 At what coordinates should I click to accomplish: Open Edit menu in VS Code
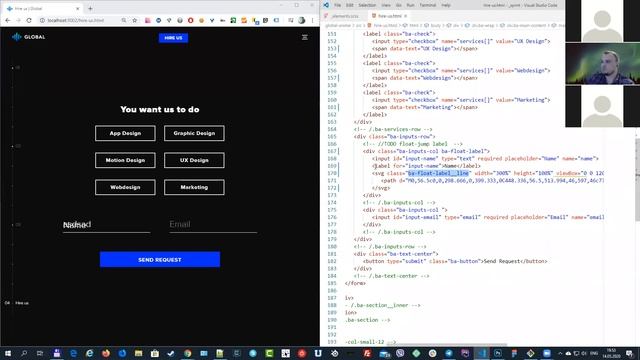click(350, 5)
